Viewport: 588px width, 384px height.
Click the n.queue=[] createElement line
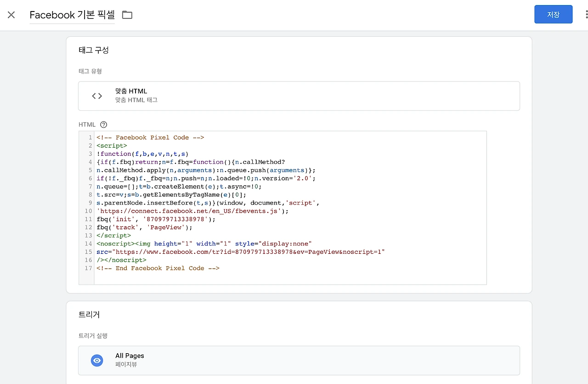point(179,187)
